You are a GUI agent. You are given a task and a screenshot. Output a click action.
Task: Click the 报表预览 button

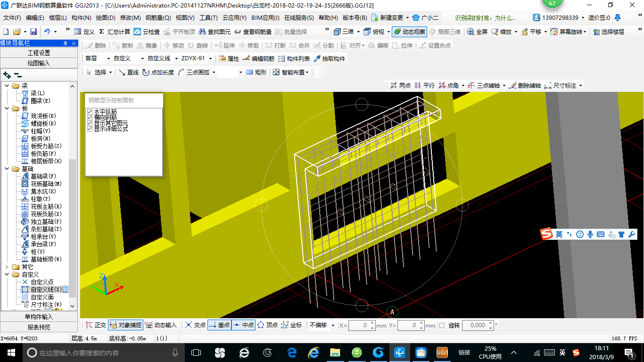(x=39, y=327)
